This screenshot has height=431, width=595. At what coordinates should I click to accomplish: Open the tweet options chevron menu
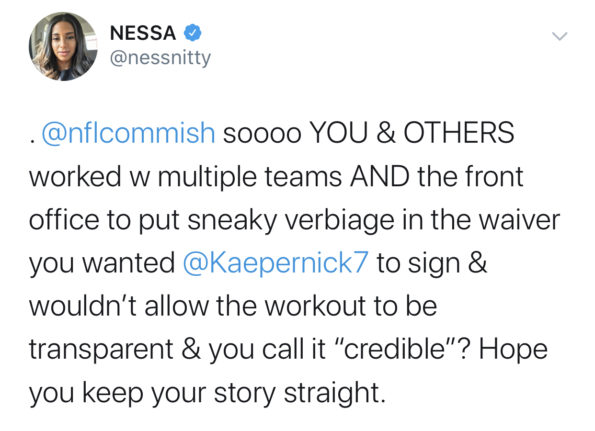pos(559,36)
